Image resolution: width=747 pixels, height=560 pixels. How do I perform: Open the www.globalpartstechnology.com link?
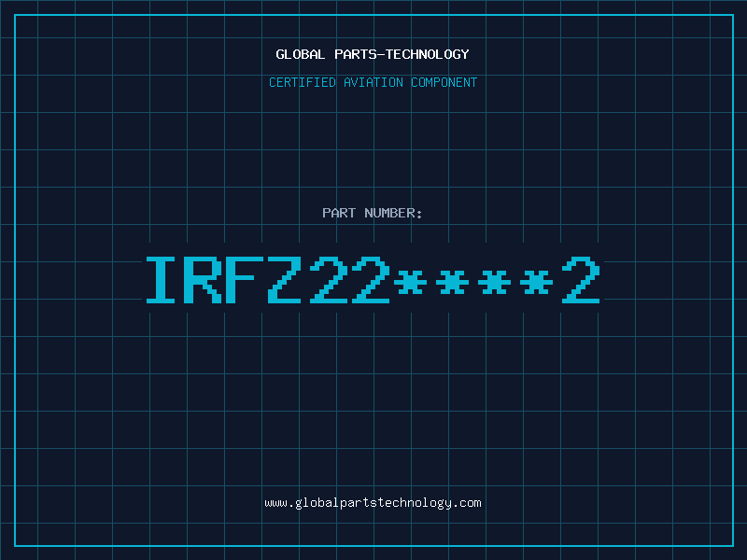coord(373,503)
